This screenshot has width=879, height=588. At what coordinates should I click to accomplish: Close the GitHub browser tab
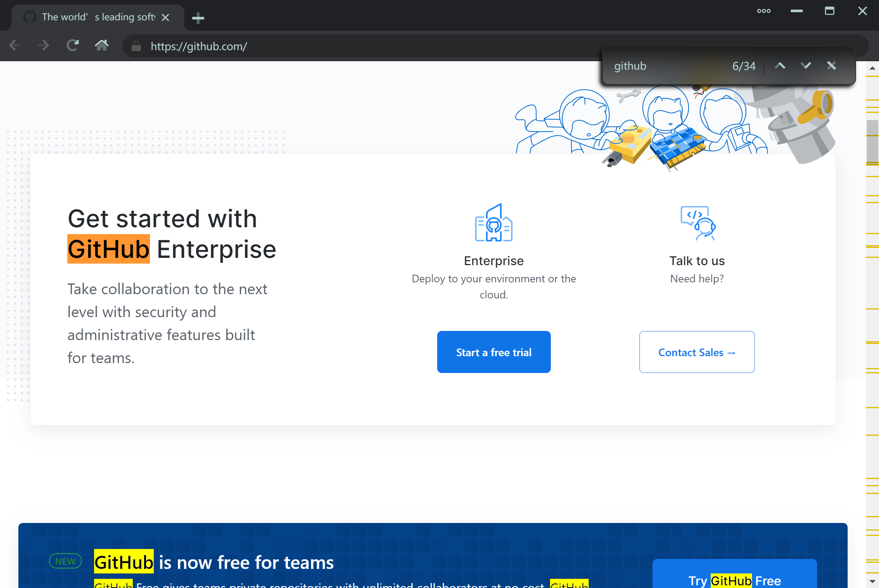coord(165,18)
